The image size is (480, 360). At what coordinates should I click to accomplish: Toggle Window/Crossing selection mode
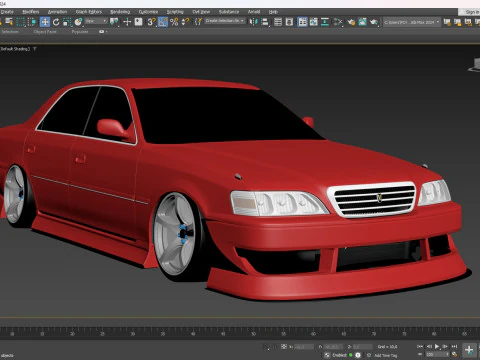pos(32,22)
